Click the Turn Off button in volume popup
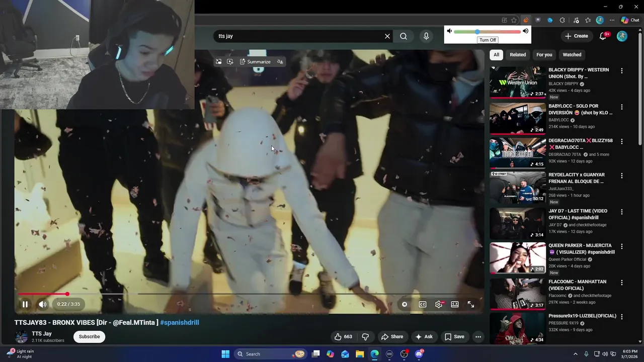Viewport: 644px width, 362px height. 488,40
